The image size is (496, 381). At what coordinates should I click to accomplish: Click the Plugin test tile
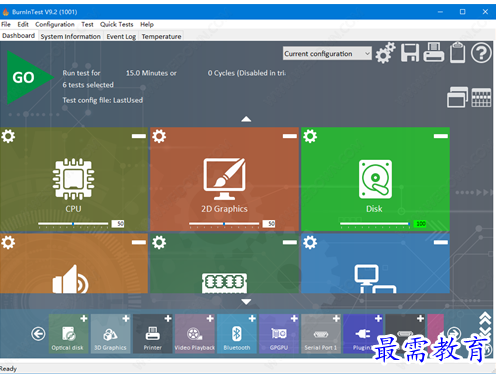click(363, 334)
